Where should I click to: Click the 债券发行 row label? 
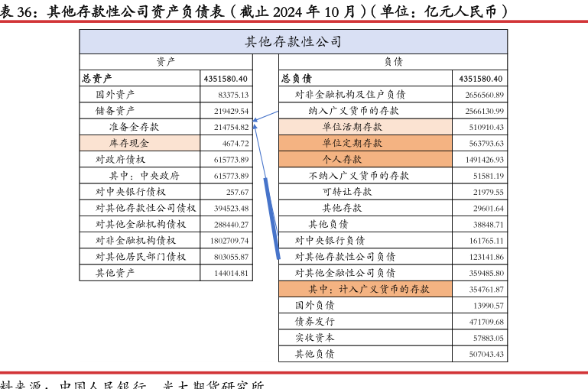[315, 321]
